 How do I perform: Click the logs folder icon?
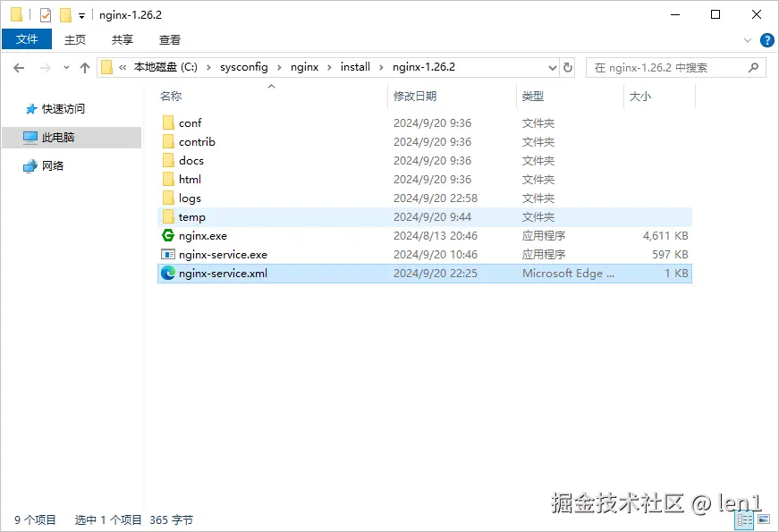168,198
